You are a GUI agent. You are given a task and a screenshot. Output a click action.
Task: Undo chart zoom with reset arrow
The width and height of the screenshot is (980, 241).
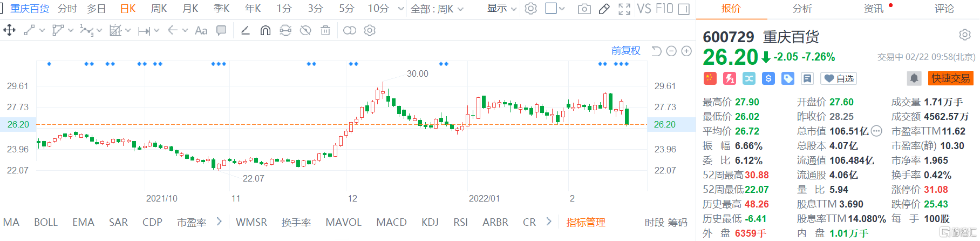coord(656,51)
